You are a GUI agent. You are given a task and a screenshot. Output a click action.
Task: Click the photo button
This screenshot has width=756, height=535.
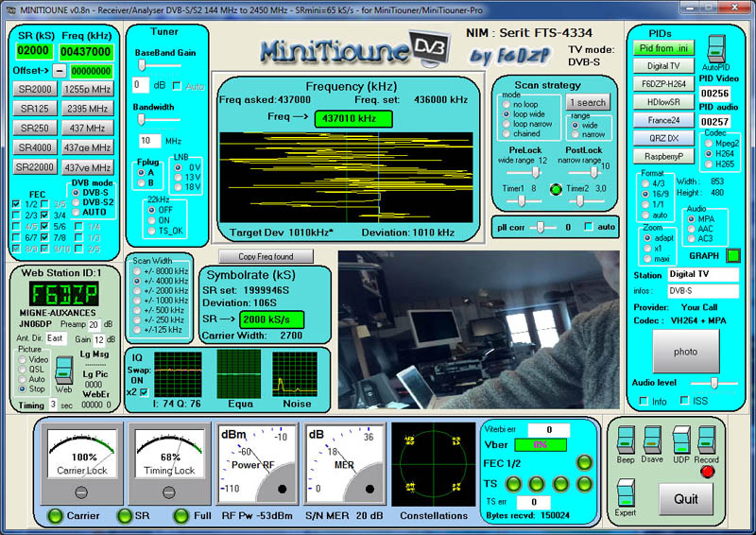pyautogui.click(x=686, y=352)
